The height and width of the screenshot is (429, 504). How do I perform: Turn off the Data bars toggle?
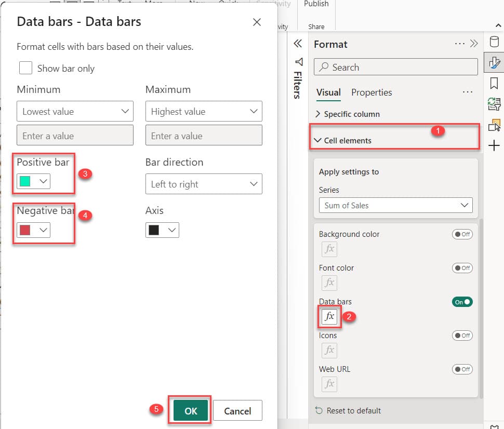pyautogui.click(x=462, y=302)
